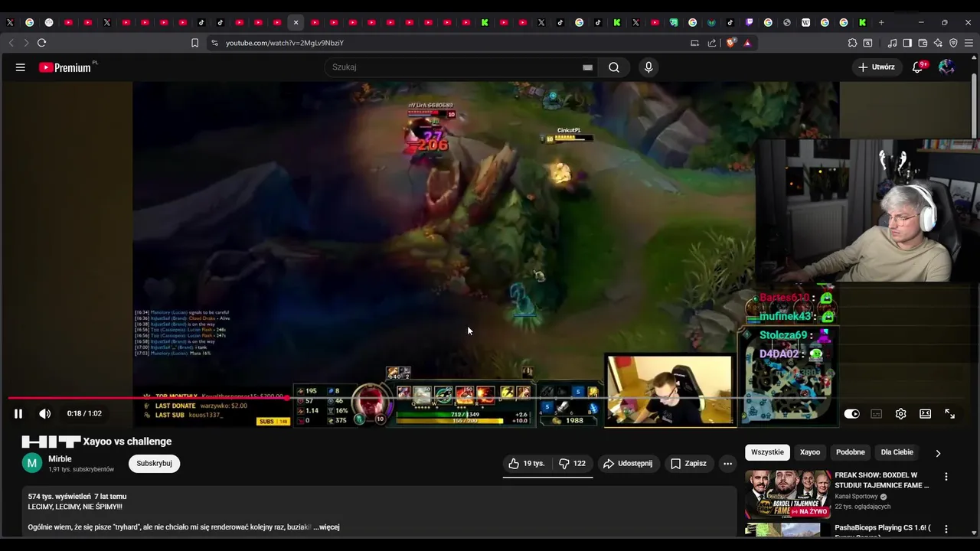Dislike the video showing 122
The width and height of the screenshot is (980, 551).
click(x=572, y=463)
